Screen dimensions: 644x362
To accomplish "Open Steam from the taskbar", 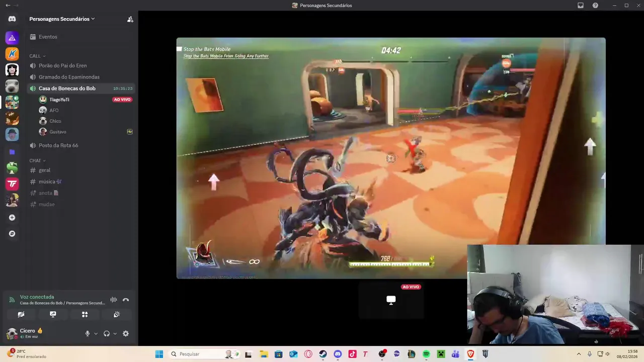I will coord(323,354).
